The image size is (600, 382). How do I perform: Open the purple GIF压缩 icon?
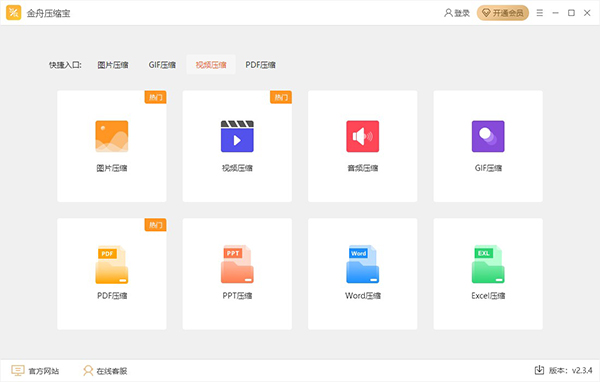click(x=488, y=136)
